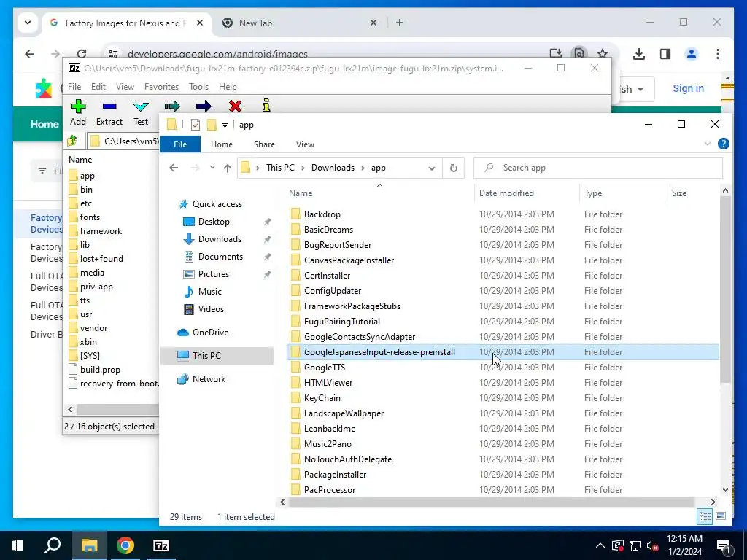The image size is (747, 560).
Task: Click the Chrome icon in the taskbar
Action: (125, 545)
